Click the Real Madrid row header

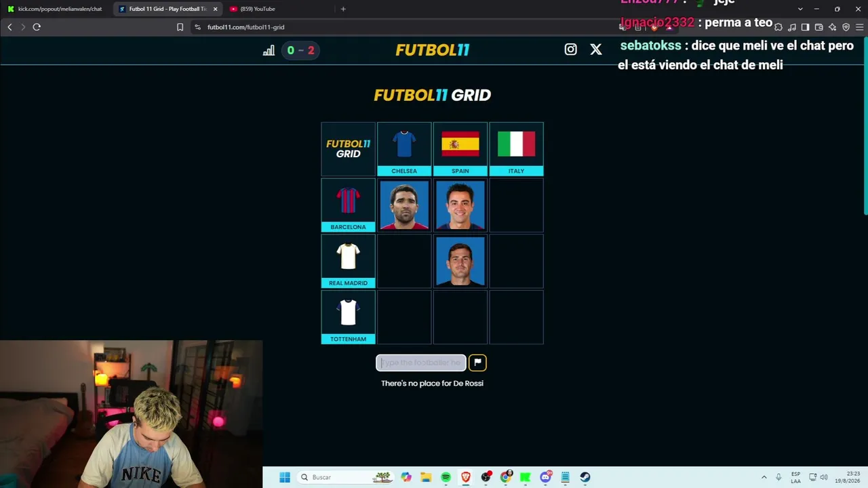348,261
